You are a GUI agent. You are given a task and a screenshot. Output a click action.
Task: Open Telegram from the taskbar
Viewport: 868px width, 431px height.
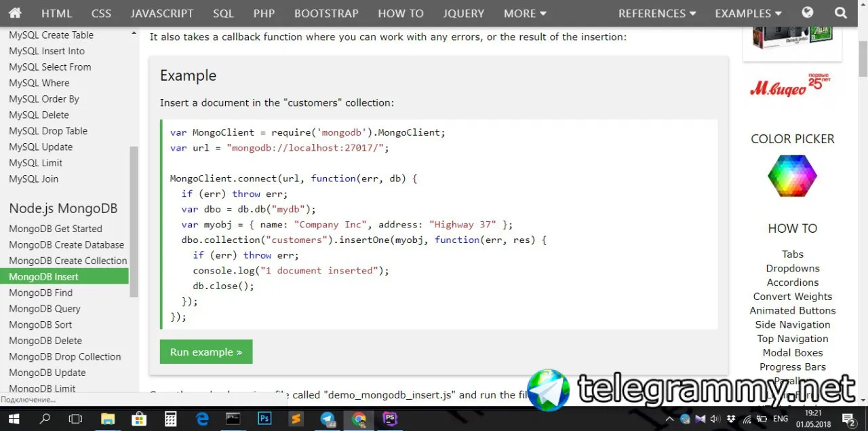click(328, 419)
